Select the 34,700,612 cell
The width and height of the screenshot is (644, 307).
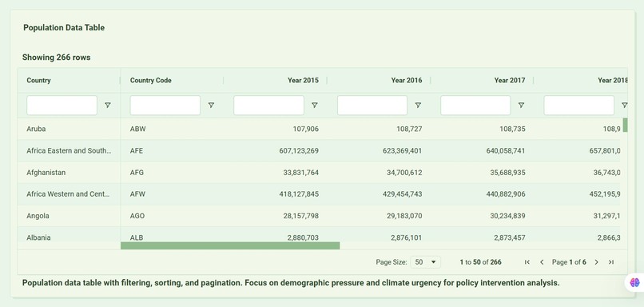(x=379, y=173)
